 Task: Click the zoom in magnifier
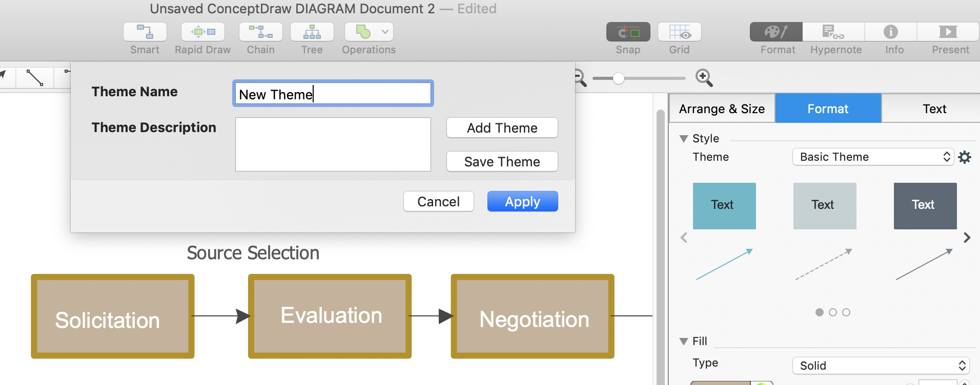(704, 78)
